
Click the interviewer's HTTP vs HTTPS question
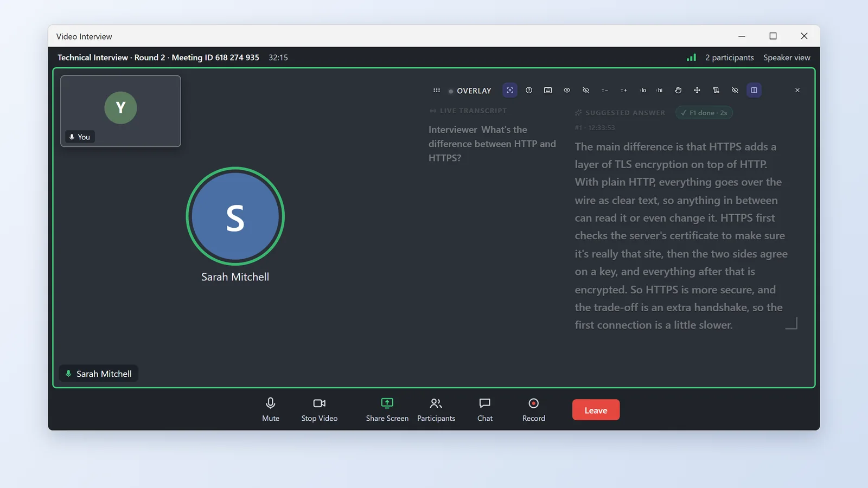coord(492,144)
